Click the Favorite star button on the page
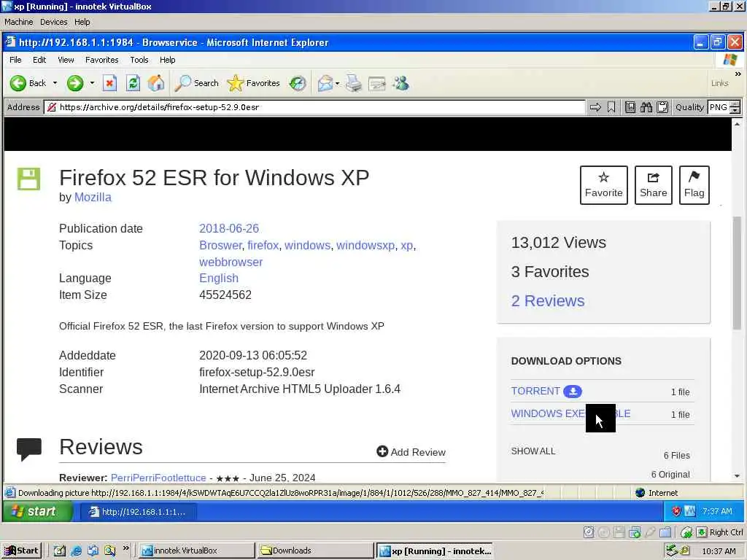This screenshot has width=747, height=560. point(603,185)
